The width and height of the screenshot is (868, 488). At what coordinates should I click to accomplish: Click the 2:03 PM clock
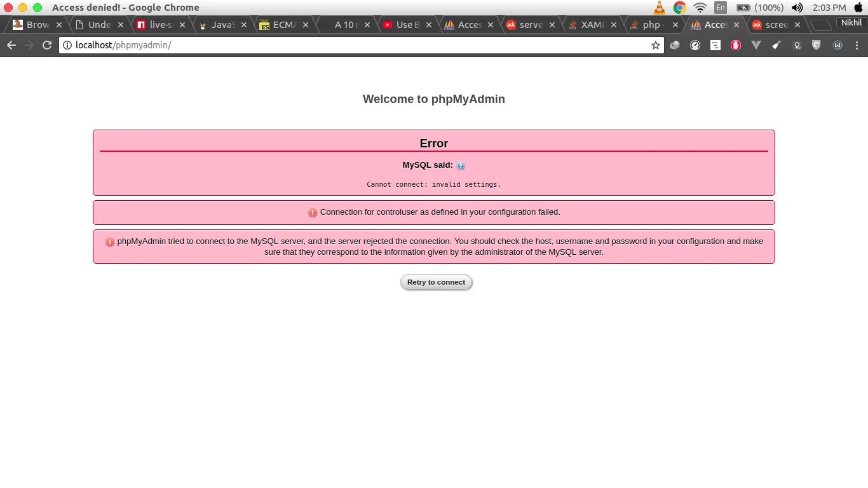(829, 8)
